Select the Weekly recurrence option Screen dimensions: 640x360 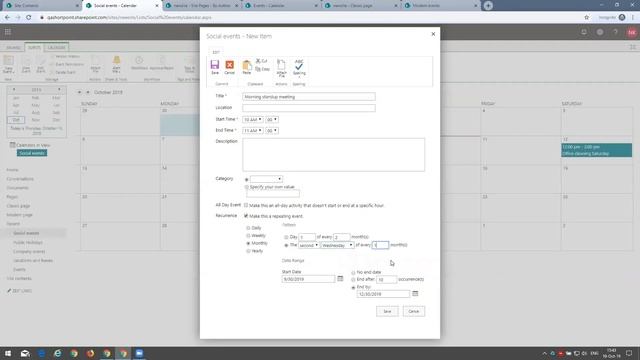pyautogui.click(x=248, y=236)
